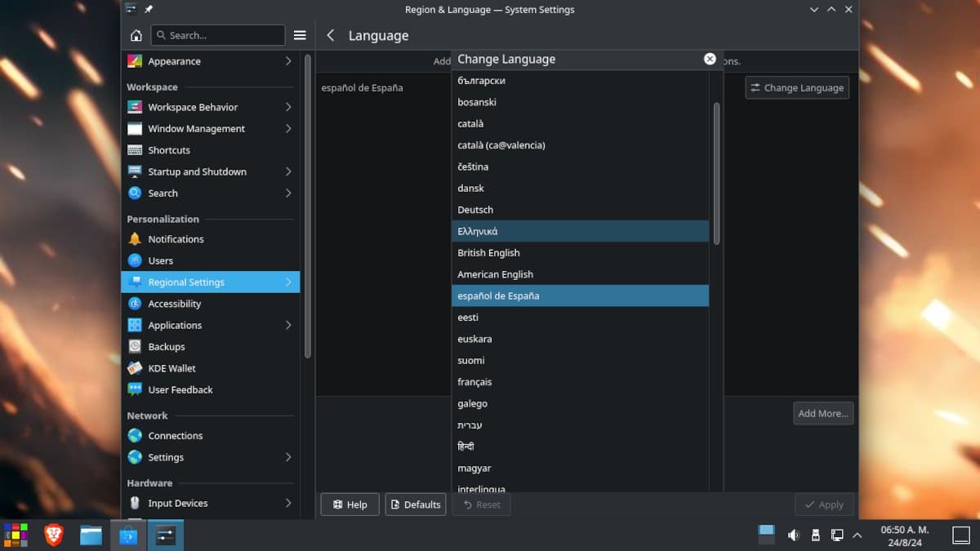Expand the Window Management submenu arrow
Viewport: 980px width, 551px height.
coord(288,129)
